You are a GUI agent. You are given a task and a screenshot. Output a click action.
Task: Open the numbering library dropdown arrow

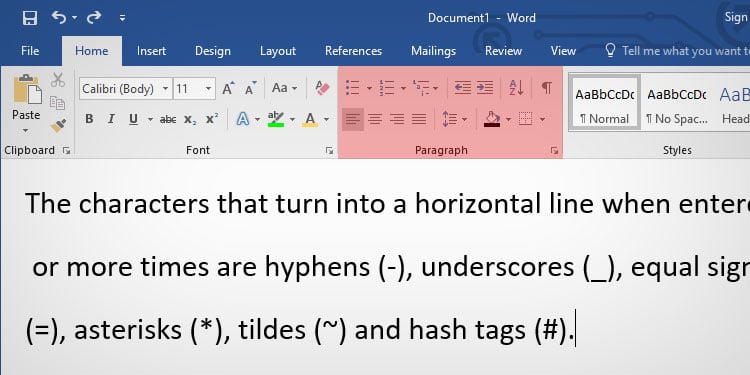(x=403, y=88)
